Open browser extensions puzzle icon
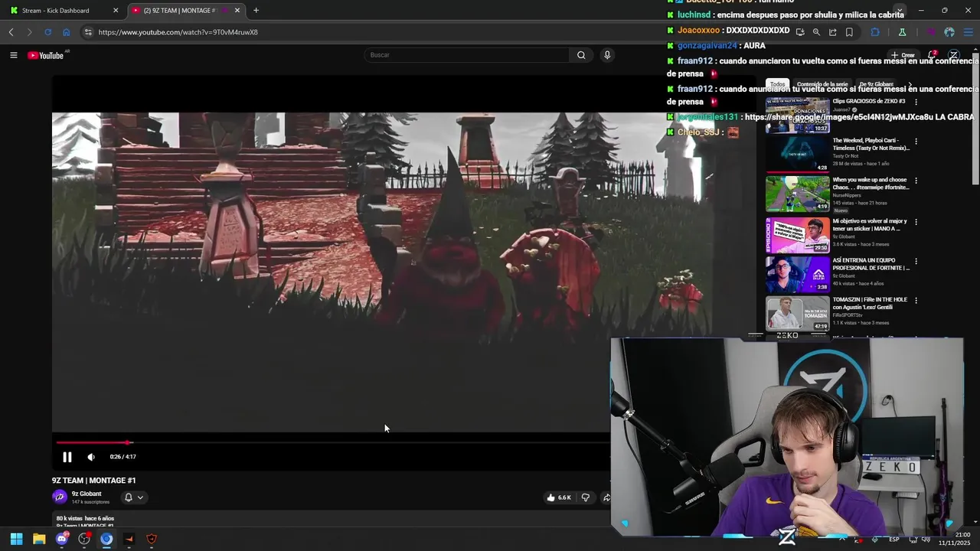Viewport: 980px width, 551px height. [875, 32]
